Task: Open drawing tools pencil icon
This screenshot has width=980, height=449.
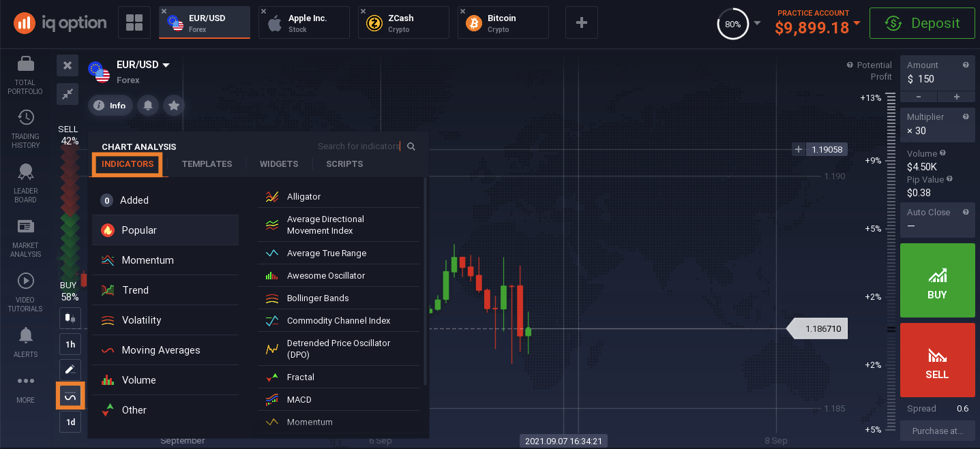Action: (70, 370)
